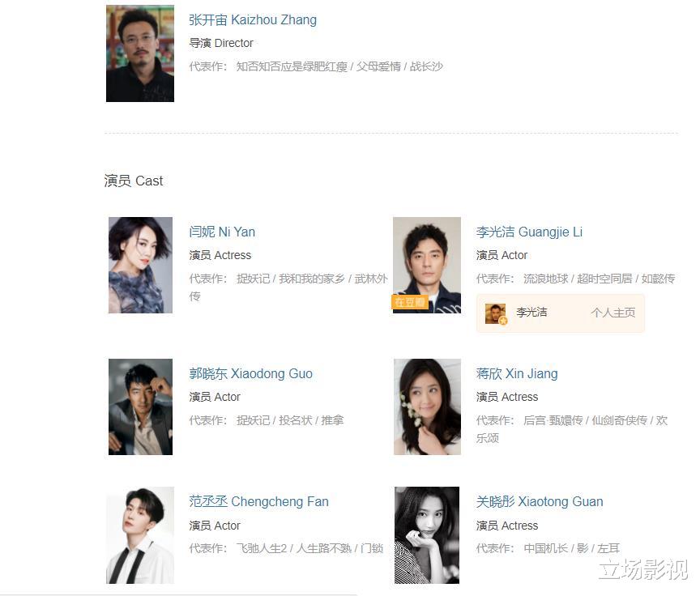Open Xiaotong Guan's name link
Screen dimensions: 700x596
tap(540, 502)
